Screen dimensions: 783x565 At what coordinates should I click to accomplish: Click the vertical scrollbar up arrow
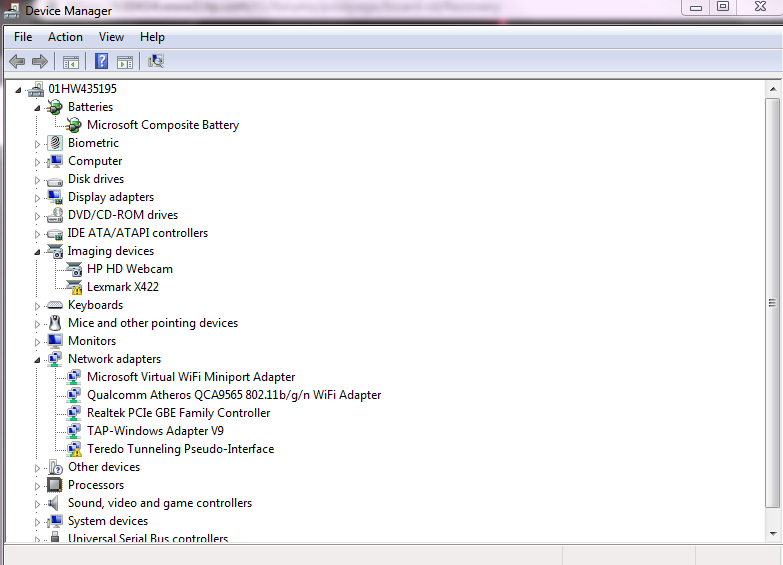pyautogui.click(x=773, y=89)
